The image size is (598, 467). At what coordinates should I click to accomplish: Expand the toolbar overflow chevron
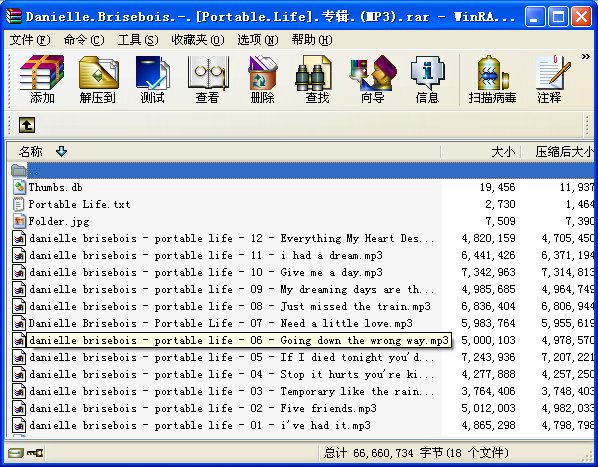point(585,56)
